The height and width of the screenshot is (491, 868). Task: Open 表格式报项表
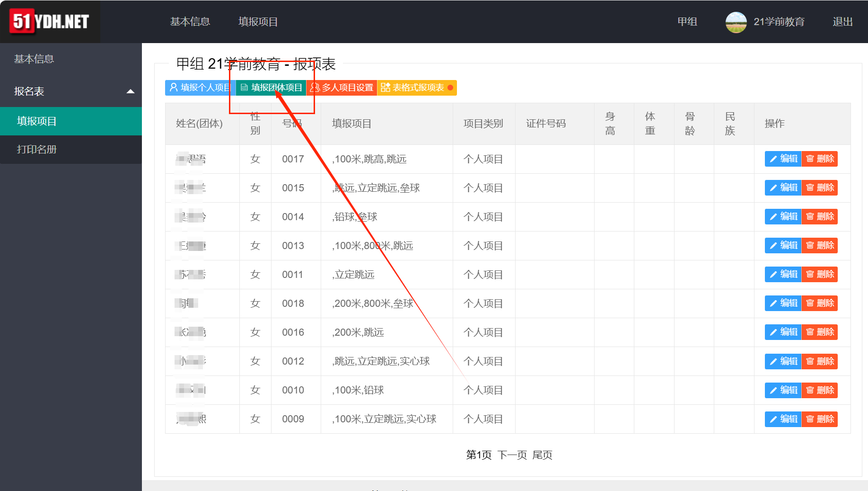pos(417,88)
